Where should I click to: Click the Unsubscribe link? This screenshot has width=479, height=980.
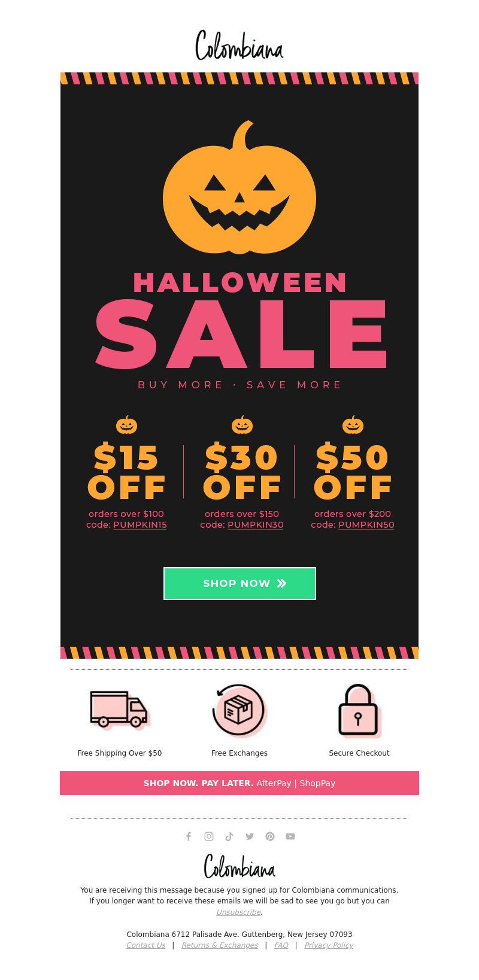[x=238, y=912]
